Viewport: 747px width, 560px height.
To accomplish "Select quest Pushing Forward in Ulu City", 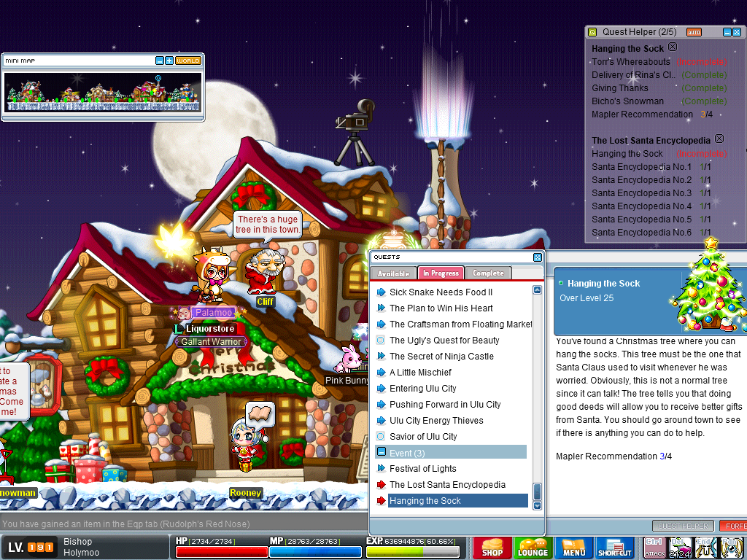I will 445,404.
